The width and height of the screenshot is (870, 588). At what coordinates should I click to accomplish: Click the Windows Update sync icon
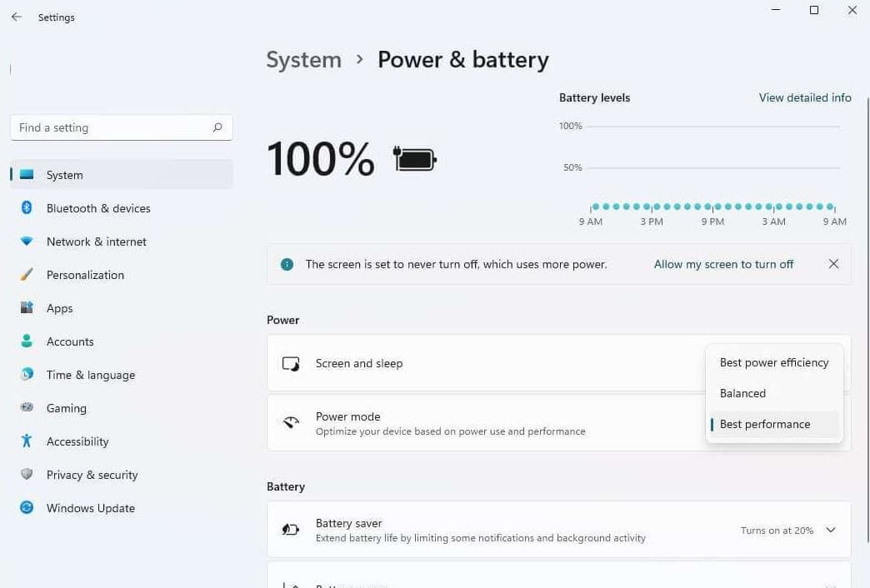tap(27, 508)
